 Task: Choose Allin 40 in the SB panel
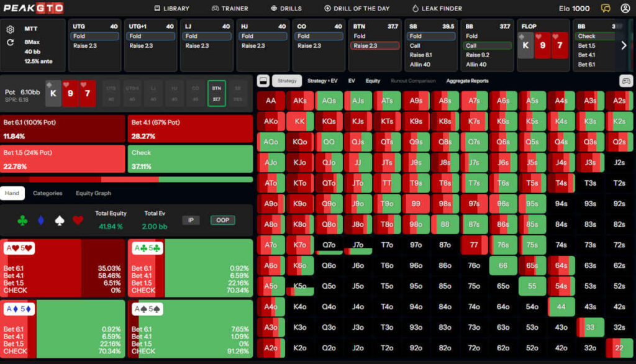point(420,64)
